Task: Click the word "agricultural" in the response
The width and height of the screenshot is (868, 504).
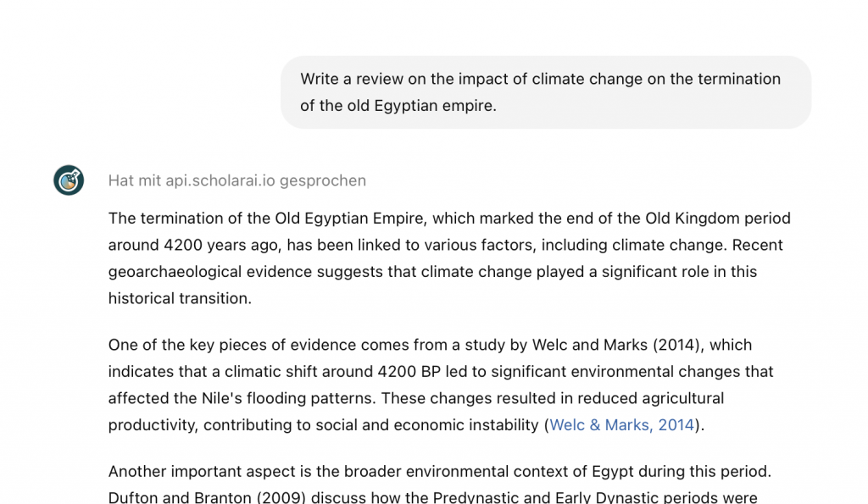Action: [x=676, y=399]
